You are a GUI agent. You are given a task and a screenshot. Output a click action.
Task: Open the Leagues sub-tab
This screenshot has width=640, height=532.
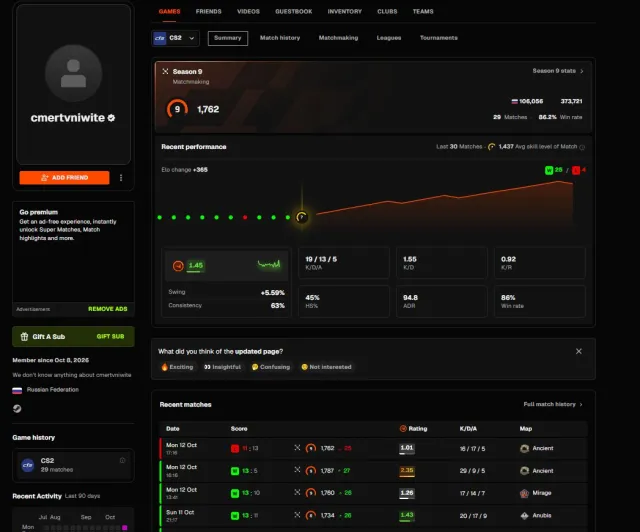[x=389, y=38]
